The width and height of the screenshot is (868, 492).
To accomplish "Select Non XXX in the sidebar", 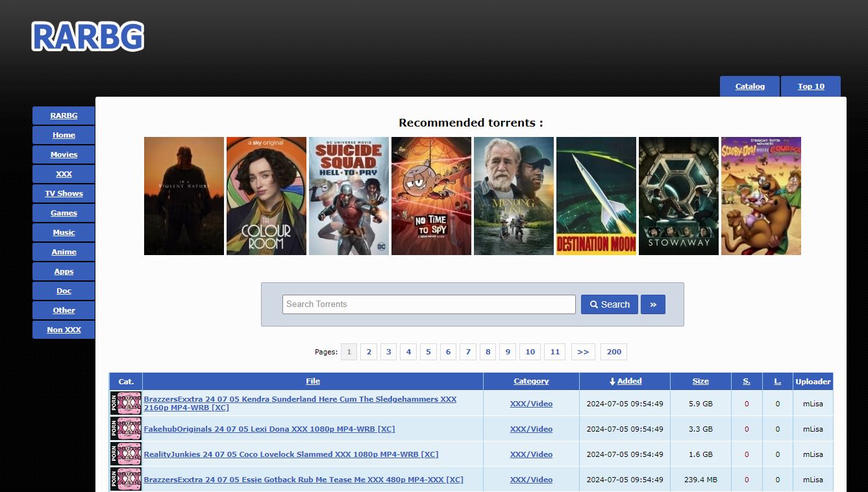I will click(x=63, y=329).
